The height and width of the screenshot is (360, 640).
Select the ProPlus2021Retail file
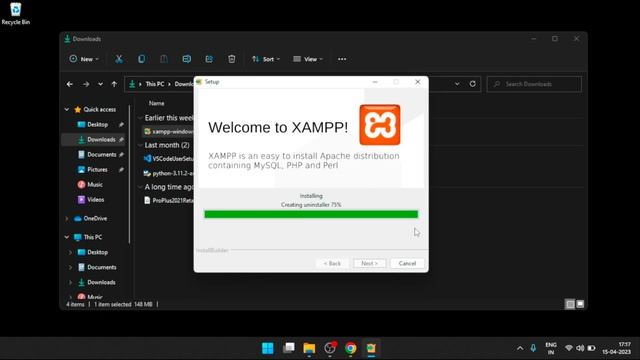point(169,200)
